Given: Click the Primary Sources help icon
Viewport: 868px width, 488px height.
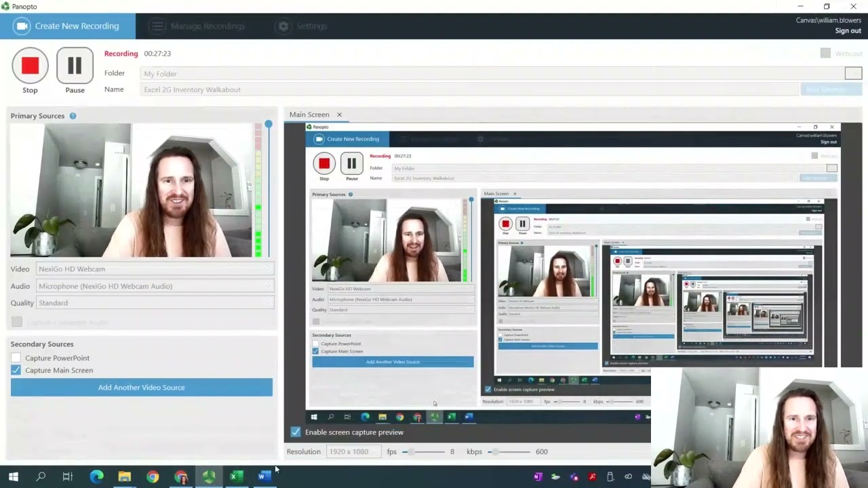Looking at the screenshot, I should coord(73,116).
